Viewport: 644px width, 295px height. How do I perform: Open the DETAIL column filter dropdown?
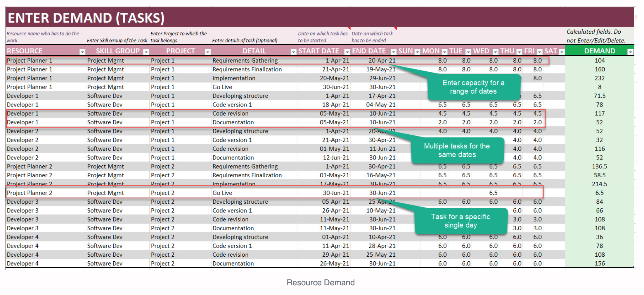[x=293, y=52]
